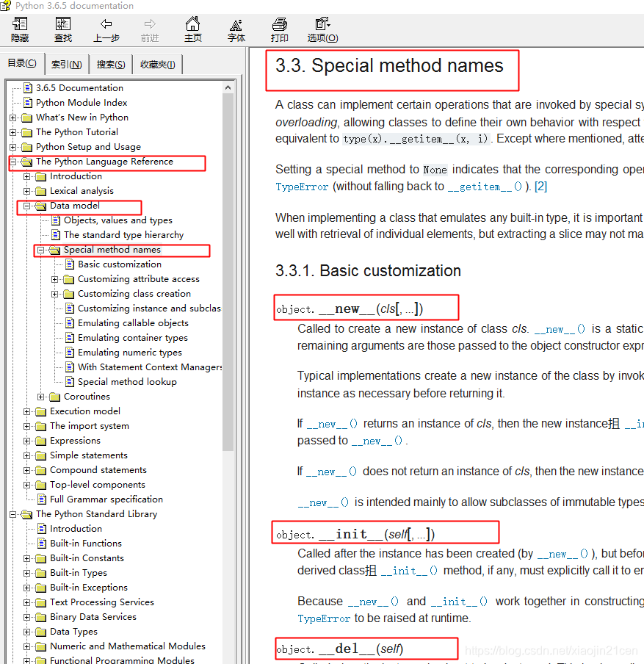Collapse The Python Standard Library node

point(12,514)
